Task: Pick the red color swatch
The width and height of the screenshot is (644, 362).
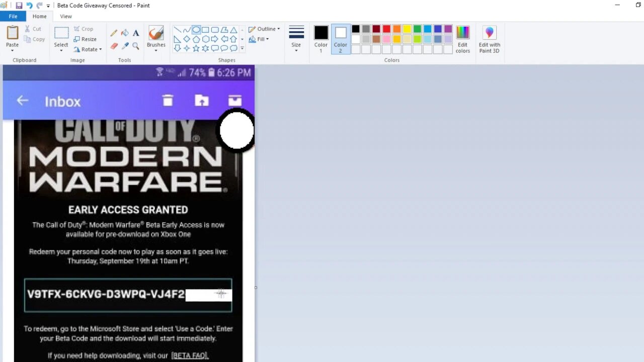Action: tap(386, 29)
